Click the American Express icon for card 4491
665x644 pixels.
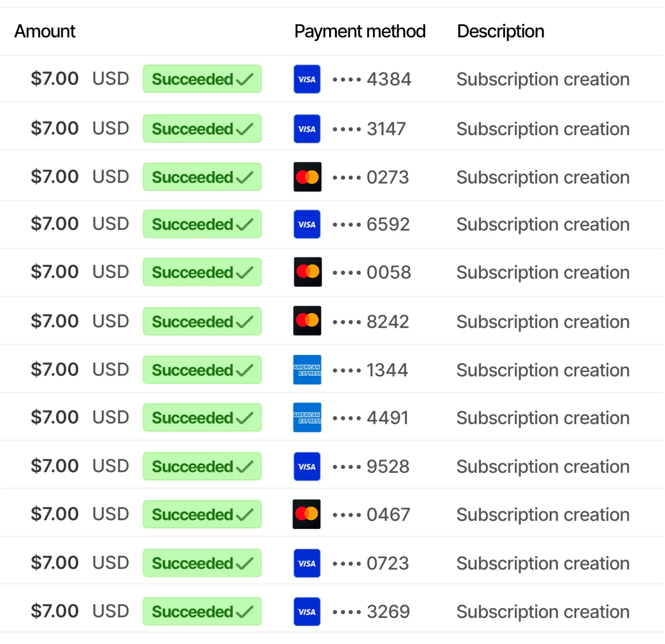pyautogui.click(x=307, y=418)
